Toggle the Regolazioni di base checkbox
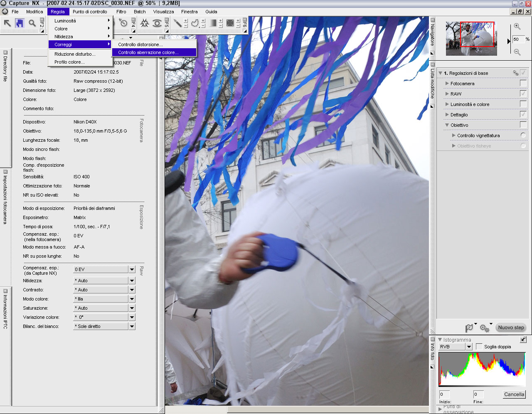The height and width of the screenshot is (414, 532). 523,73
